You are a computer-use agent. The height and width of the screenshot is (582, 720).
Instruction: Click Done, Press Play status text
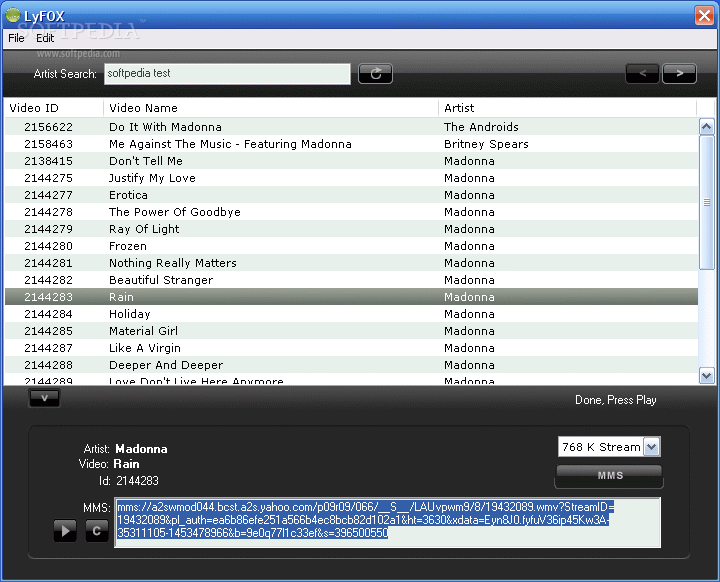616,400
